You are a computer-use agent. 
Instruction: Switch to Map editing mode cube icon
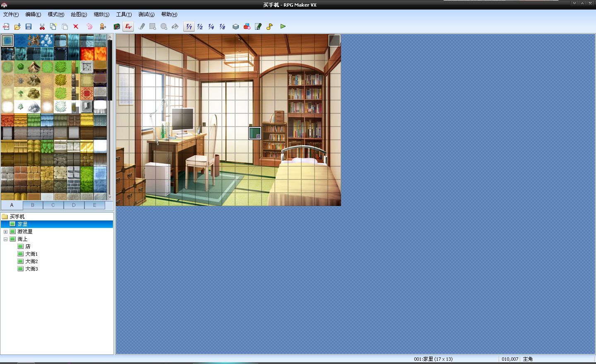[117, 26]
